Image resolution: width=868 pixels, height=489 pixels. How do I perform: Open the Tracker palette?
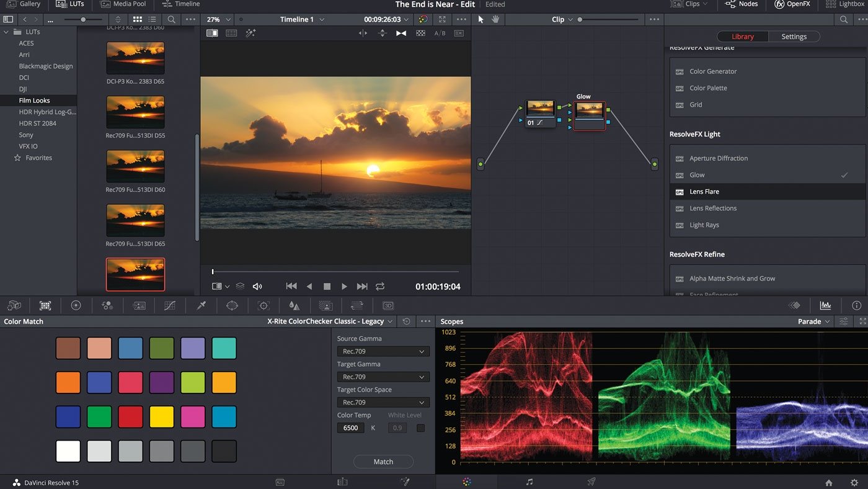pos(263,305)
